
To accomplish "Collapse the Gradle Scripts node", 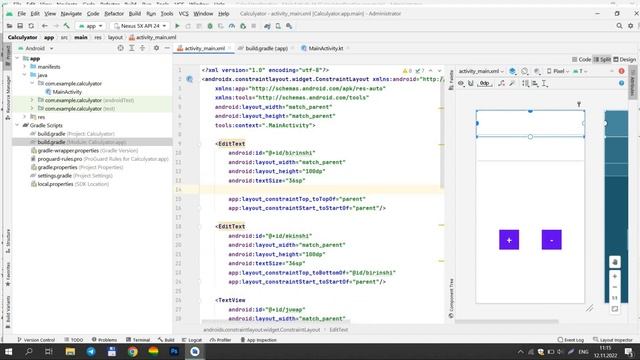I will (18, 125).
